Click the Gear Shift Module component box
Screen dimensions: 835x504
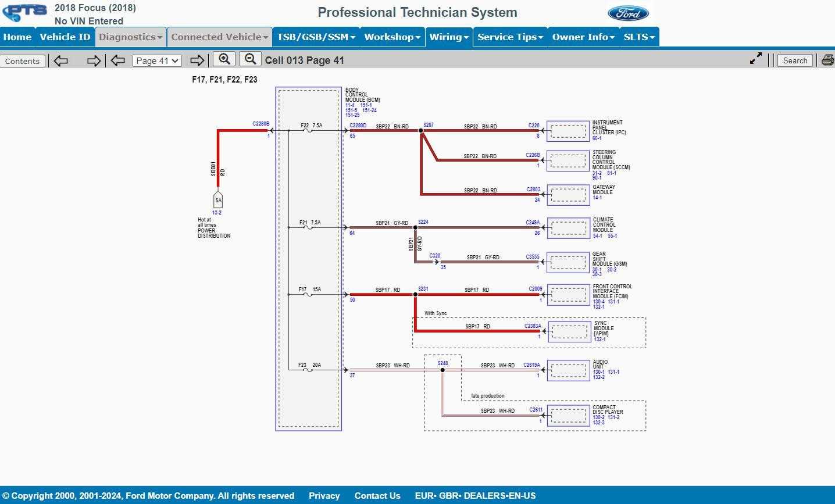pos(568,262)
